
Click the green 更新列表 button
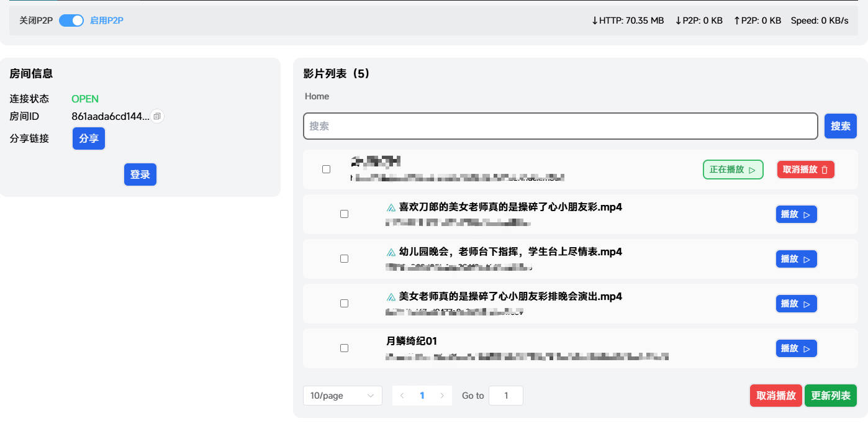pos(830,396)
